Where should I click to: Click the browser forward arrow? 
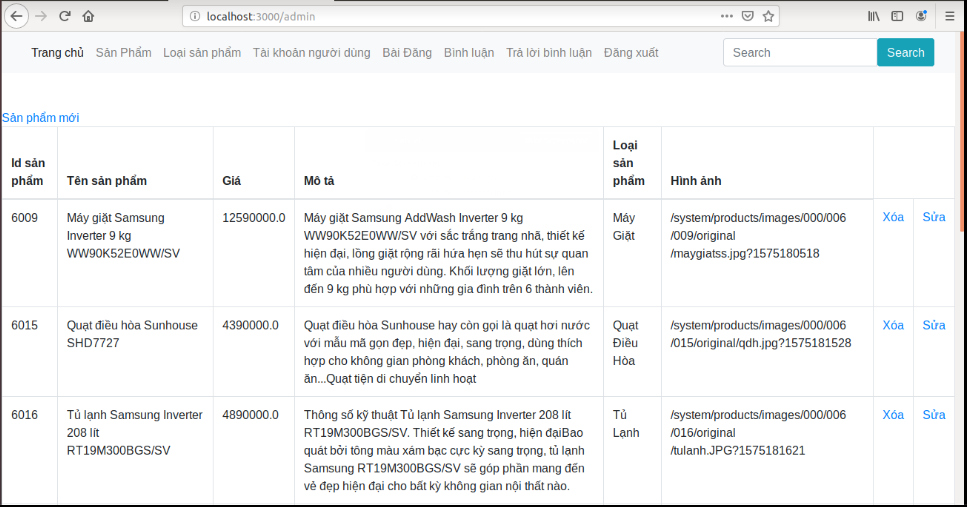coord(41,16)
